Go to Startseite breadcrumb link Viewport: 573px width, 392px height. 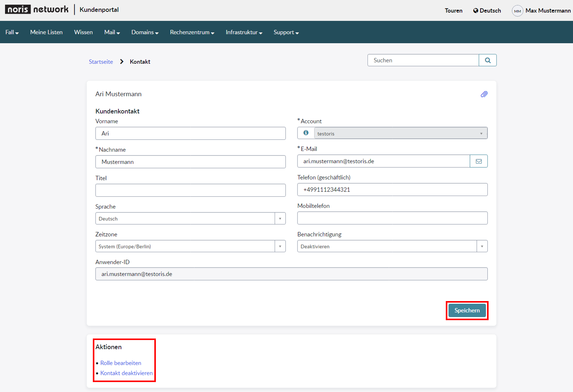(101, 62)
